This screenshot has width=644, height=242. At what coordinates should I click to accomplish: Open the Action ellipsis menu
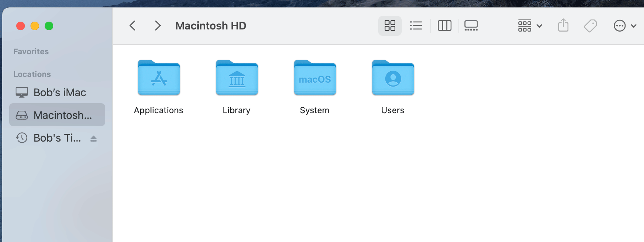coord(625,26)
